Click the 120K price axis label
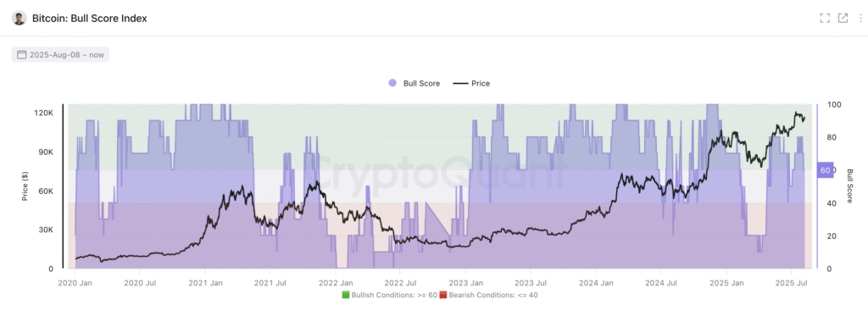Image resolution: width=868 pixels, height=310 pixels. (44, 113)
